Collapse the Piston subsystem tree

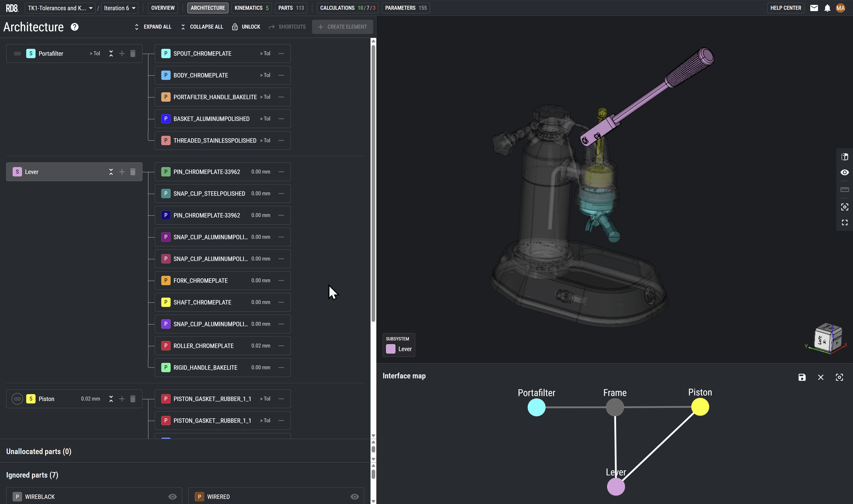[111, 399]
